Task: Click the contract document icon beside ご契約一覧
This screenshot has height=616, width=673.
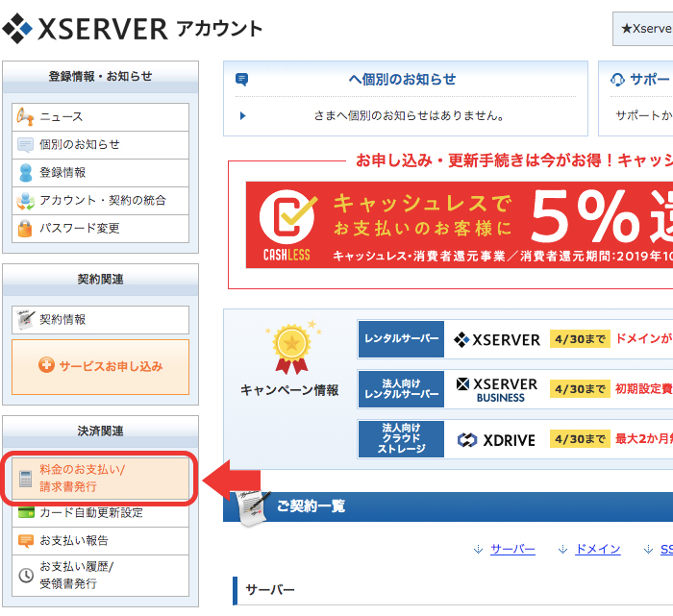Action: tap(254, 507)
